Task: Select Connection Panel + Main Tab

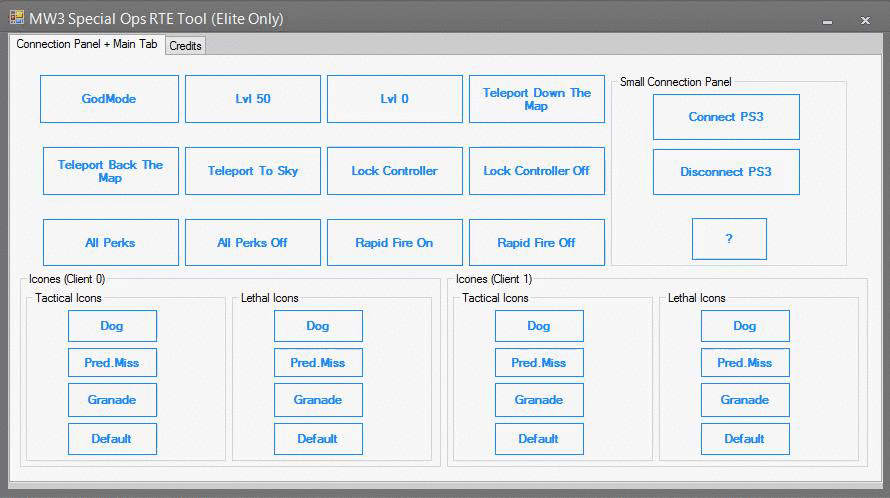Action: (x=86, y=44)
